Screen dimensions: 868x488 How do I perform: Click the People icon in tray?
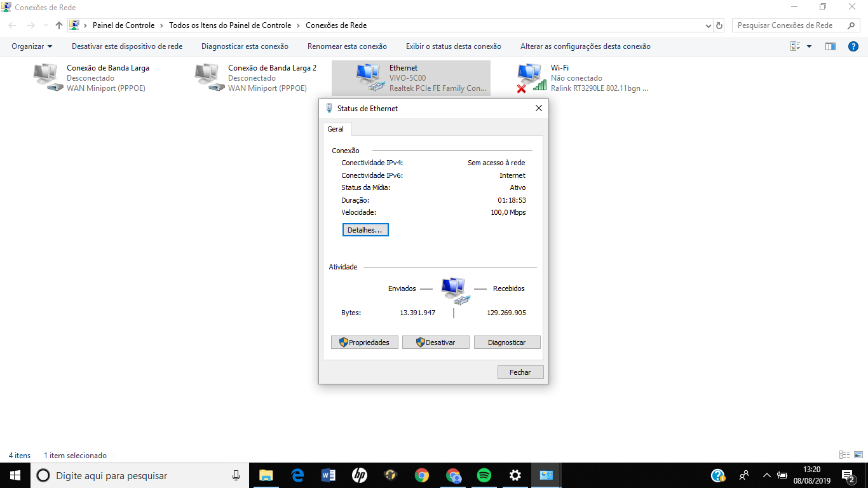743,475
